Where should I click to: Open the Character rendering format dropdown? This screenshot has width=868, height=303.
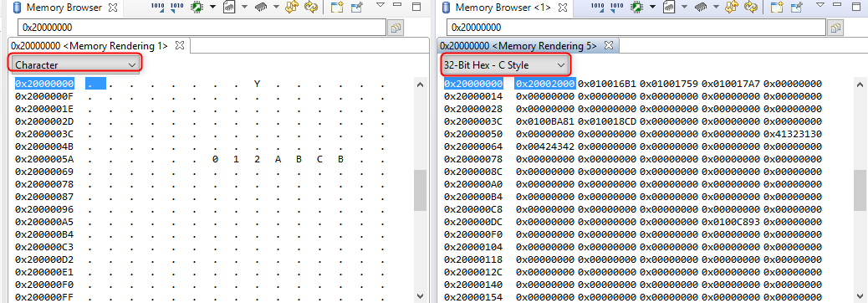75,64
